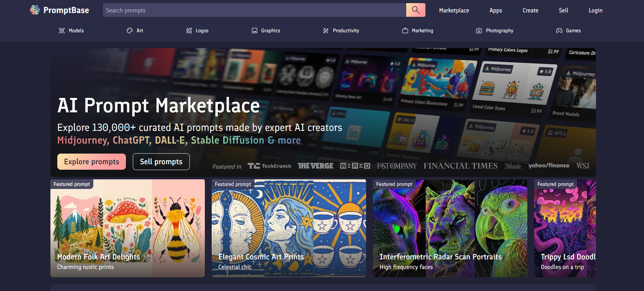Open the Sell page link

coord(563,10)
